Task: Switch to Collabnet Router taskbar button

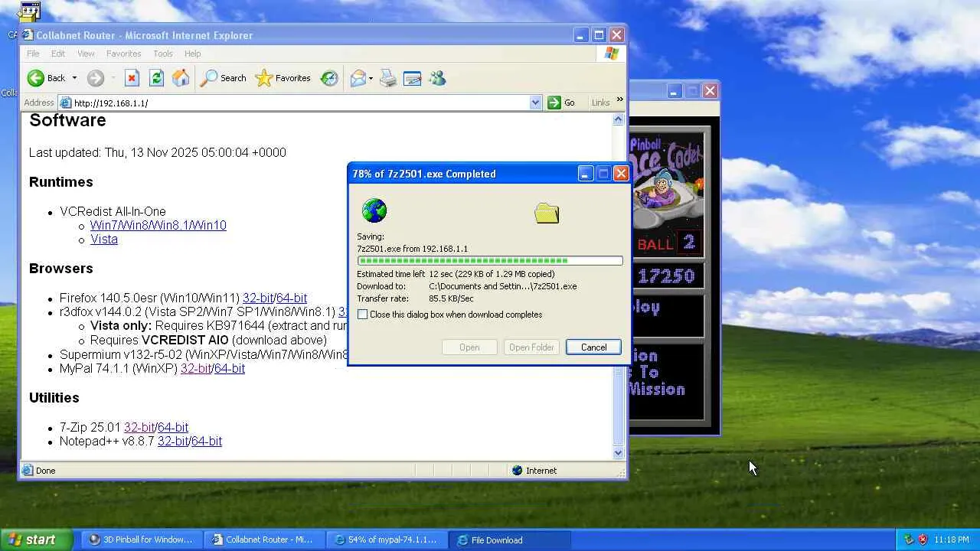Action: (x=265, y=540)
